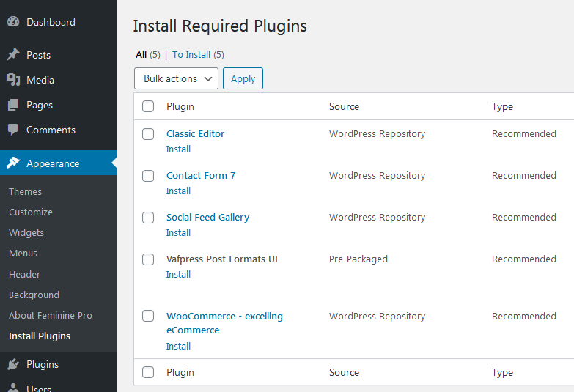Open About Feminine Pro page

tap(51, 315)
